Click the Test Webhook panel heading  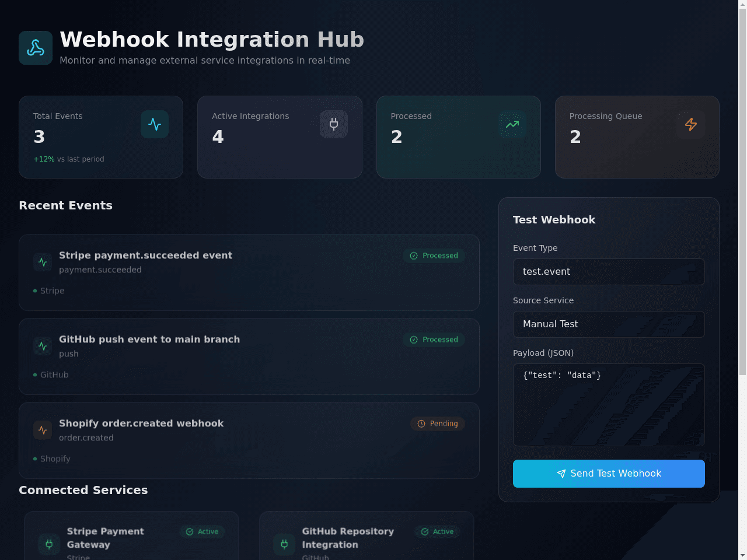point(554,220)
